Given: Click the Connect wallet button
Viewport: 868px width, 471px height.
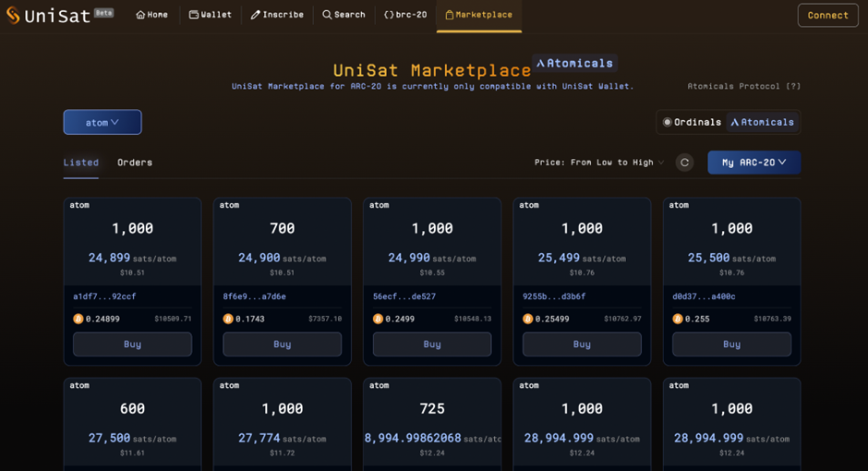Looking at the screenshot, I should [x=827, y=16].
